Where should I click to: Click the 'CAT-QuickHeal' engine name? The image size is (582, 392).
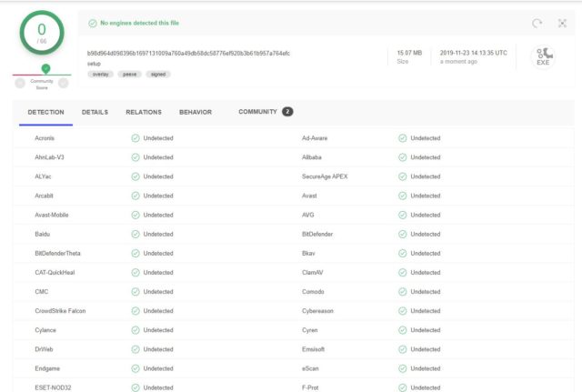pos(55,273)
